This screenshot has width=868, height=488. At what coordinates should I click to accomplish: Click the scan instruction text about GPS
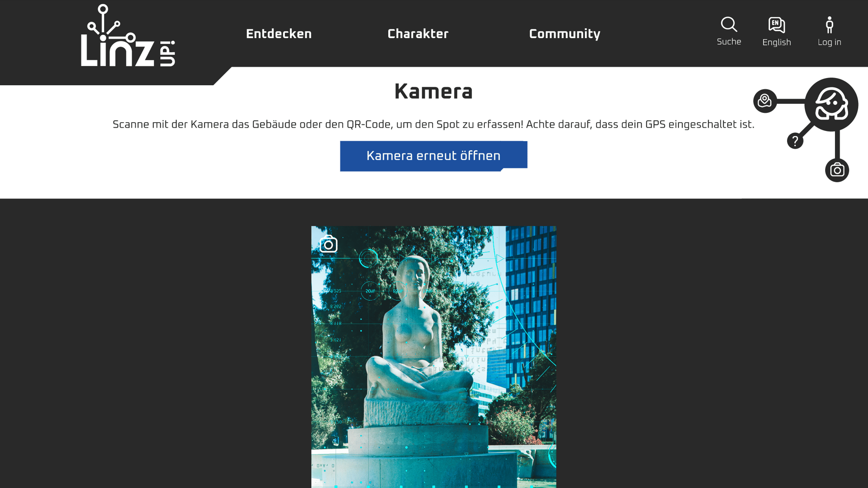(x=433, y=125)
